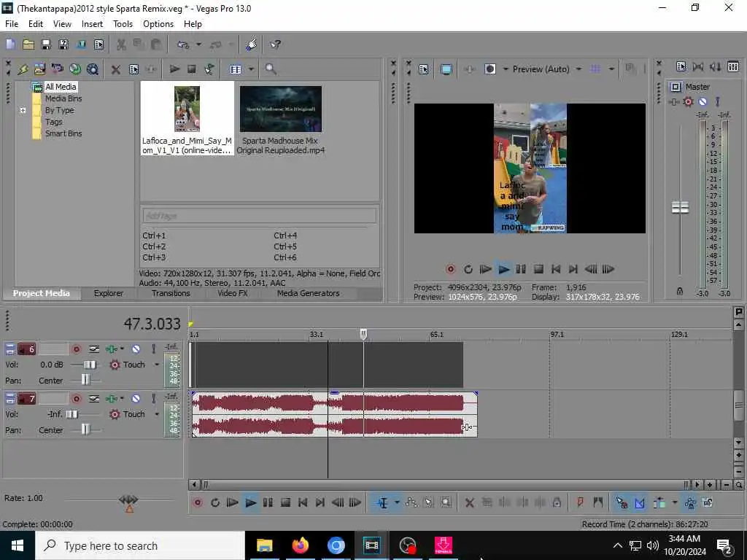The image size is (747, 560).
Task: Open File Explorer from the taskbar
Action: 264,545
